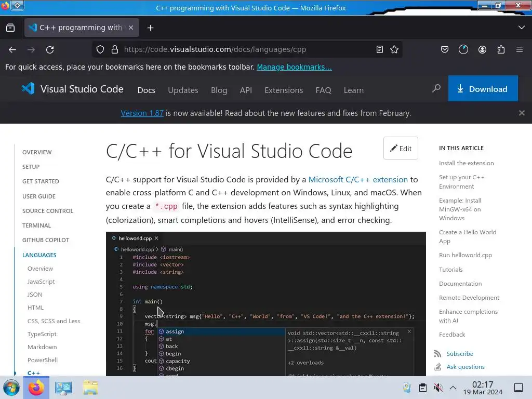
Task: Open the Firefox account icon
Action: [x=482, y=49]
